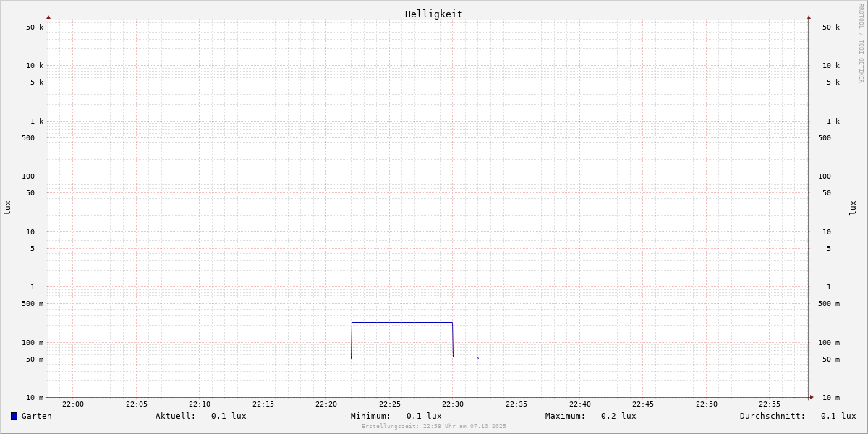Screen dimensions: 868x434
Task: Click the 22:40 time axis label
Action: click(x=580, y=404)
